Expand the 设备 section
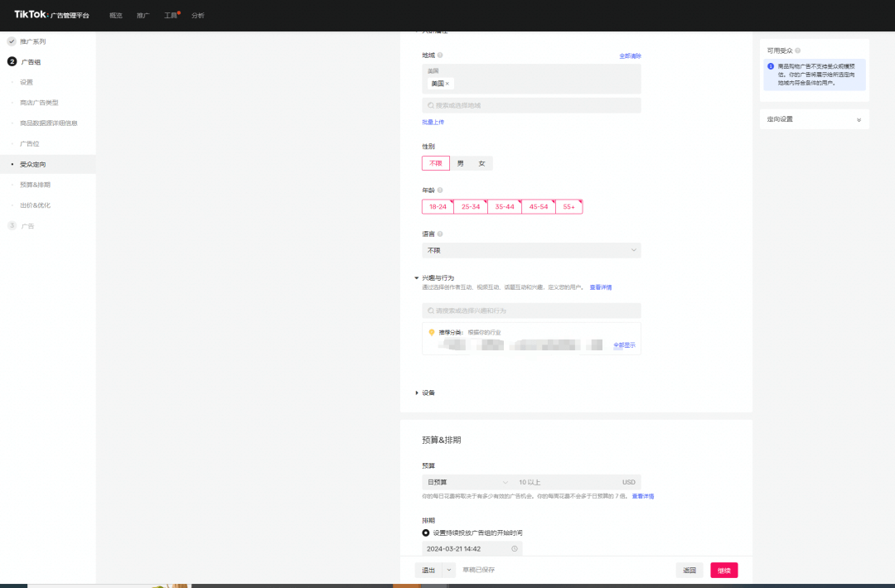Viewport: 895px width, 588px height. (x=417, y=393)
